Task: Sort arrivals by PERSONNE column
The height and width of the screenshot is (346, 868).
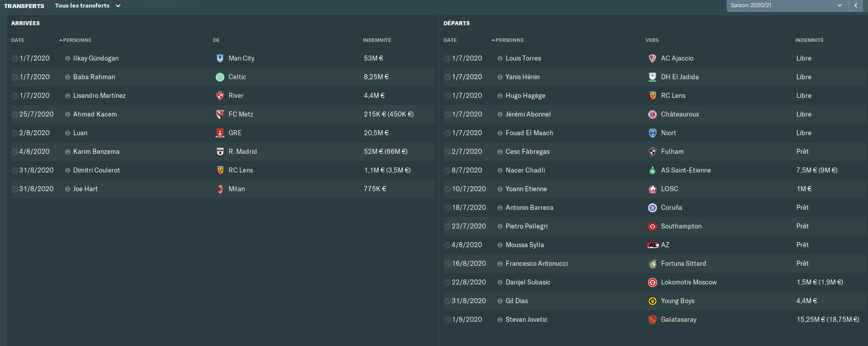Action: pos(77,40)
